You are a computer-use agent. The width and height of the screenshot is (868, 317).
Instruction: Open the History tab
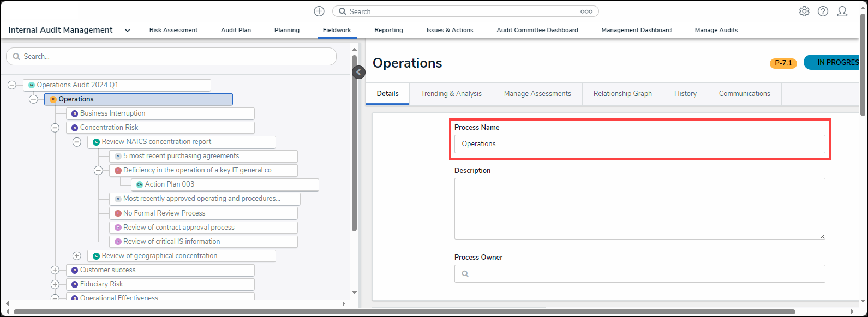pyautogui.click(x=685, y=94)
